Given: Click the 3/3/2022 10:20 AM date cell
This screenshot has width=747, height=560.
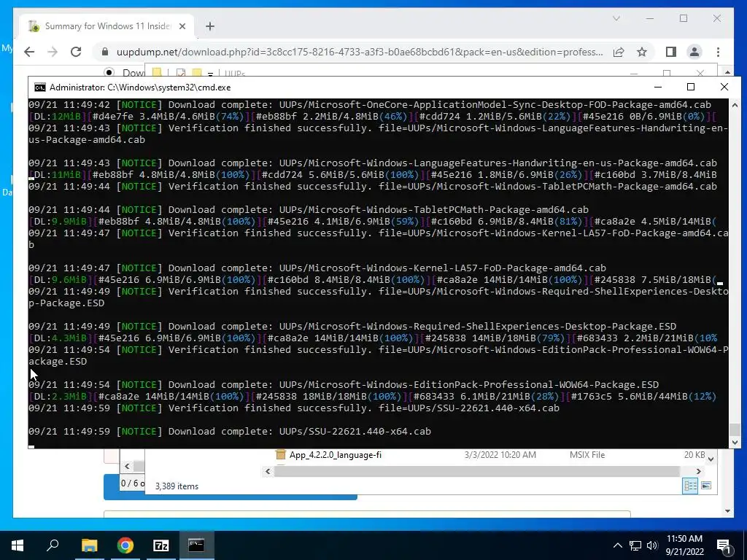Looking at the screenshot, I should coord(500,455).
